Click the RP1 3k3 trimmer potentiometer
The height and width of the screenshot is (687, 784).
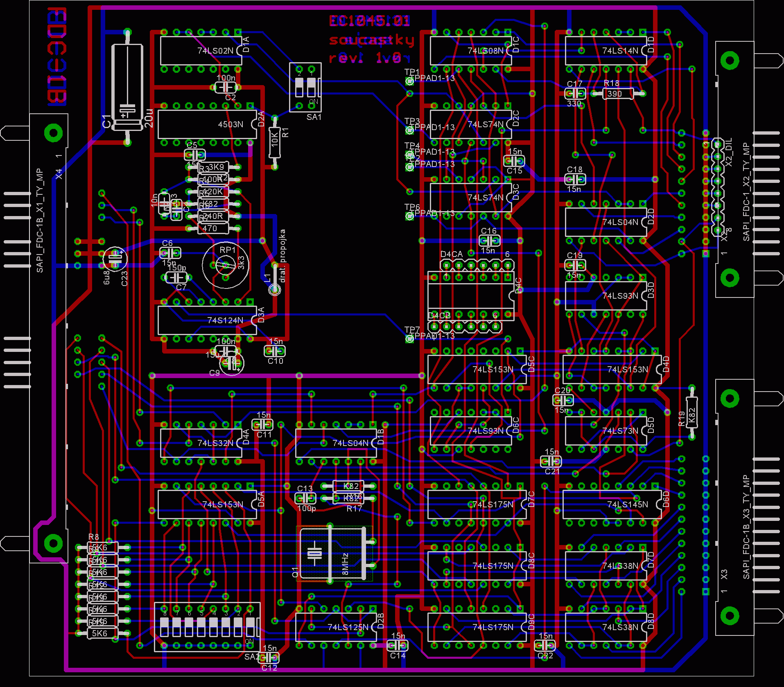pos(225,266)
